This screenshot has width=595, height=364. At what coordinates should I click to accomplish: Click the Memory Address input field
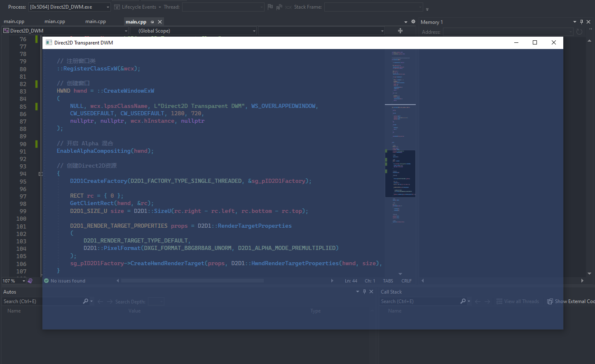(508, 32)
